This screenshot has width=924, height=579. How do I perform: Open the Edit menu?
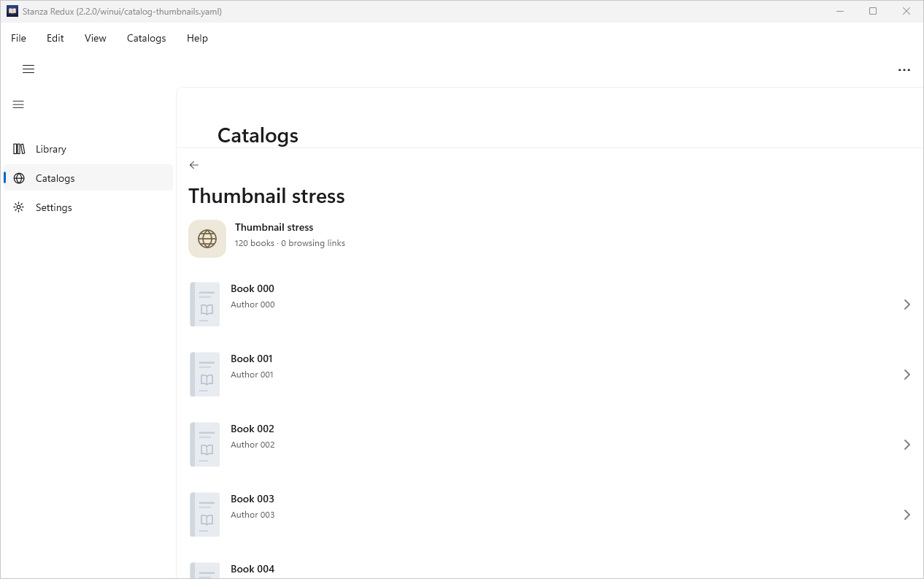(x=55, y=38)
